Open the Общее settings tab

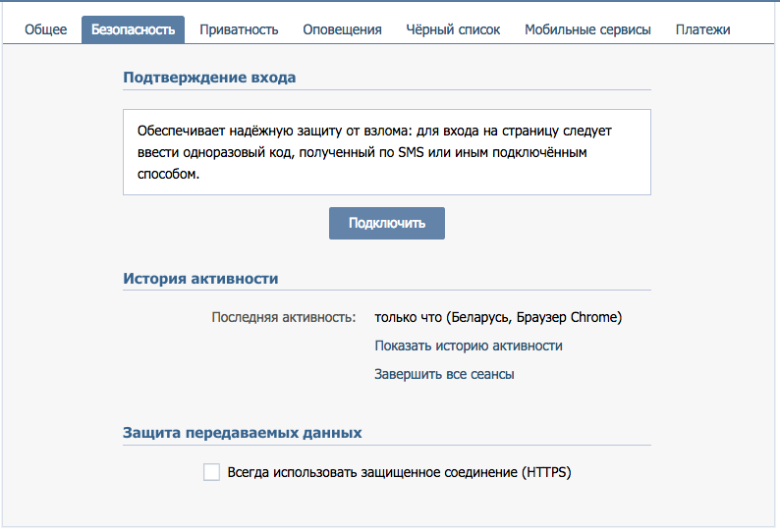click(46, 29)
